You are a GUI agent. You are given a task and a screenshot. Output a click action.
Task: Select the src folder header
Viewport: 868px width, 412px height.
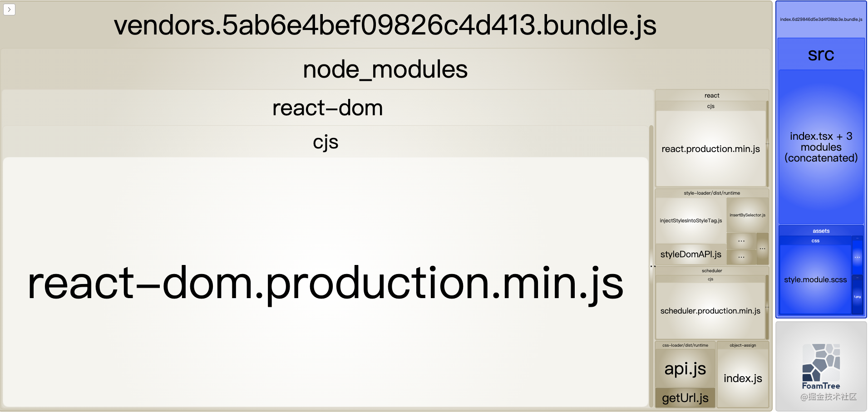(821, 54)
